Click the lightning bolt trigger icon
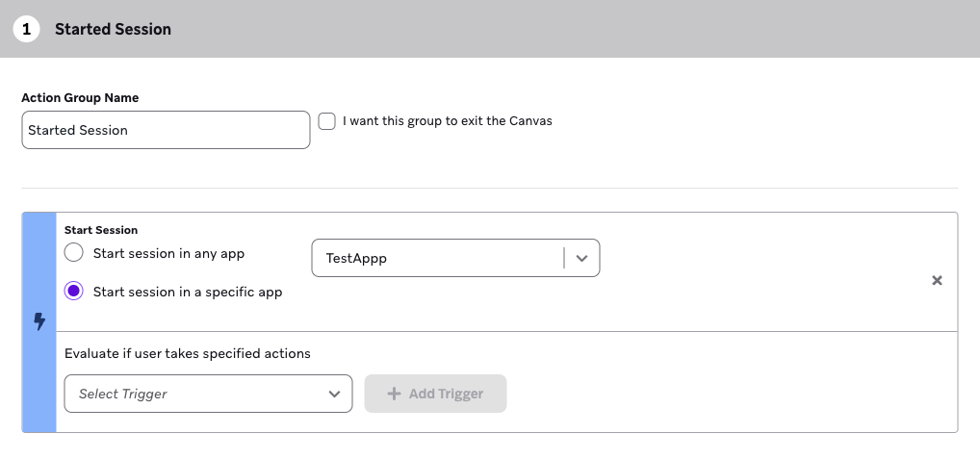 (x=39, y=321)
